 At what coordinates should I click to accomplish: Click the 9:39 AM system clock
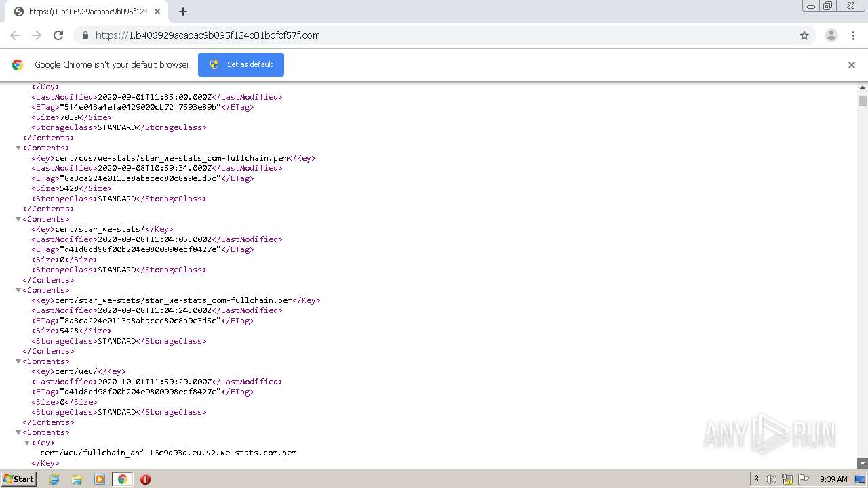(833, 479)
